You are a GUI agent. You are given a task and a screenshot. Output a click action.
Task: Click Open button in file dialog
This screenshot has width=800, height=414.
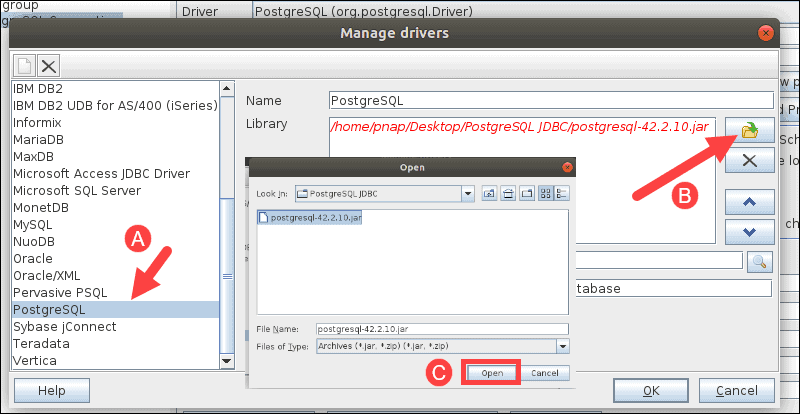[x=492, y=373]
